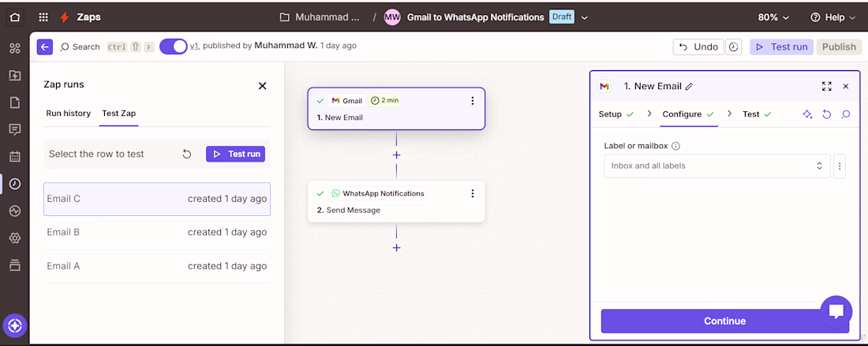Open the sidebar document notes icon
The image size is (868, 346).
click(15, 102)
